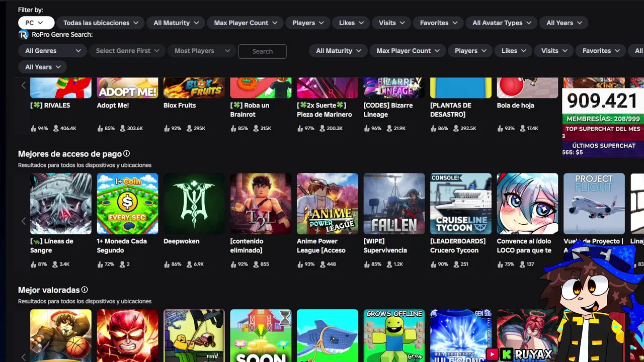Click left arrow of the top games row
The height and width of the screenshot is (362, 644).
23,85
